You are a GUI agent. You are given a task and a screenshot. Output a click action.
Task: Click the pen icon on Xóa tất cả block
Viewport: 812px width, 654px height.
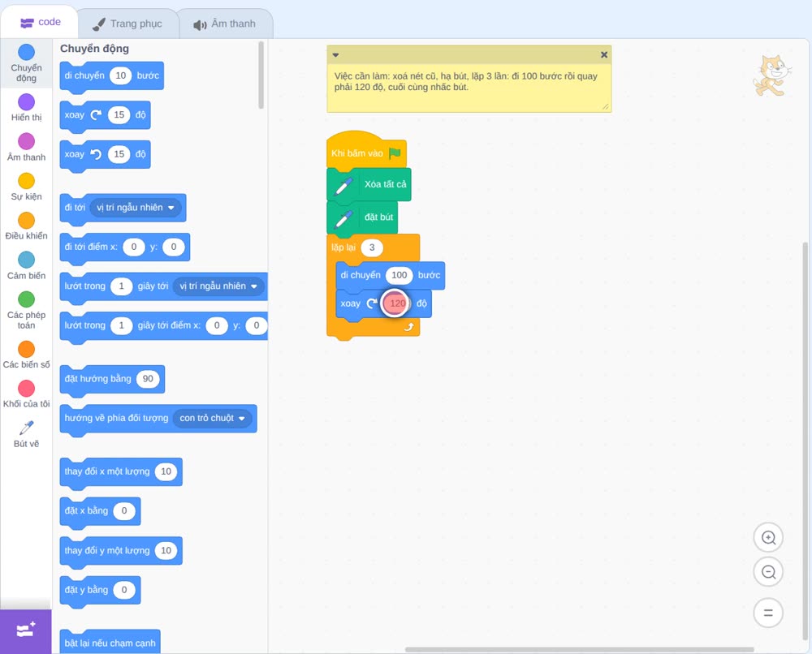[343, 186]
